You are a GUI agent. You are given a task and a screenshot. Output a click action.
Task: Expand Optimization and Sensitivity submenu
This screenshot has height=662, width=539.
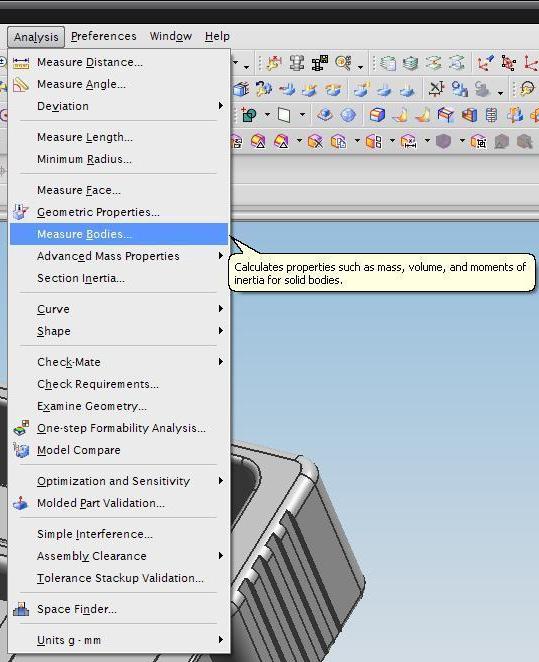pos(119,481)
